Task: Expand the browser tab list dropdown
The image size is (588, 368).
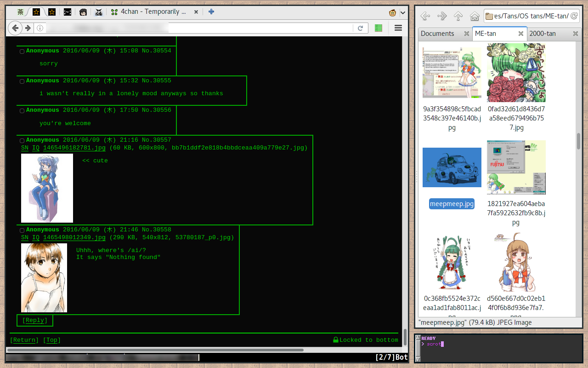Action: [403, 12]
